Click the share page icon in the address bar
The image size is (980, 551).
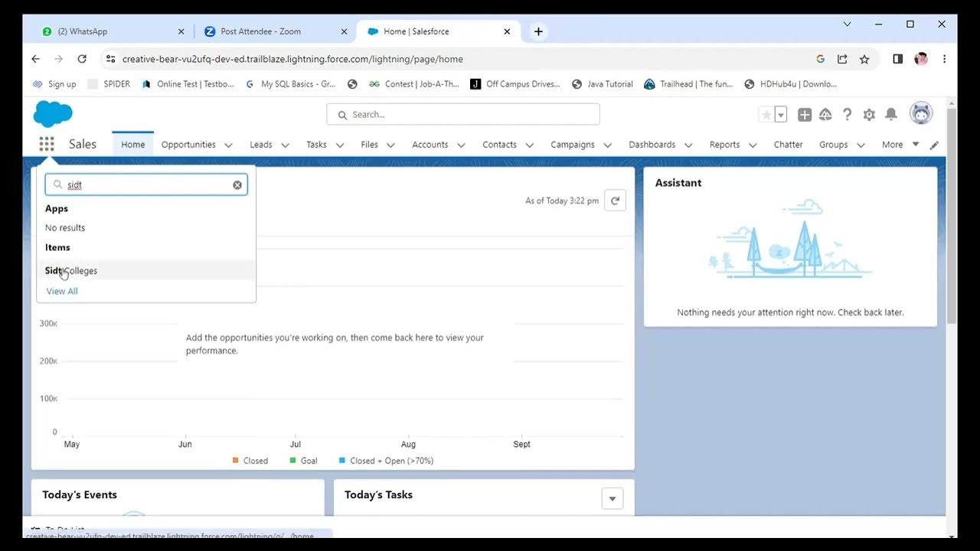click(842, 59)
